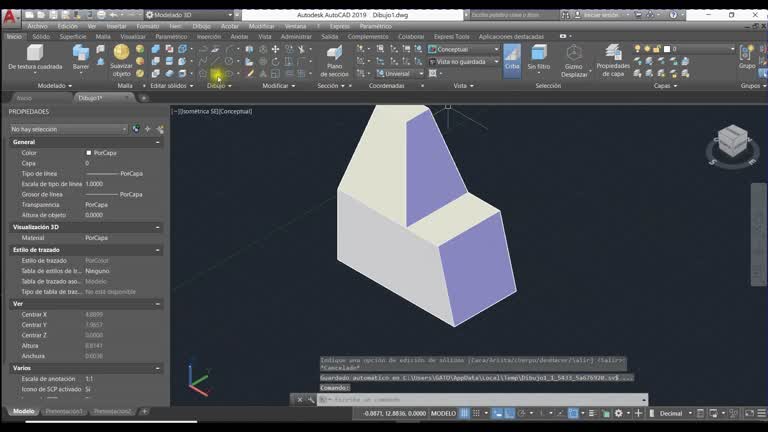Screen dimensions: 768x432
Task: Toggle snap mode dots icon in status bar
Action: click(x=476, y=413)
